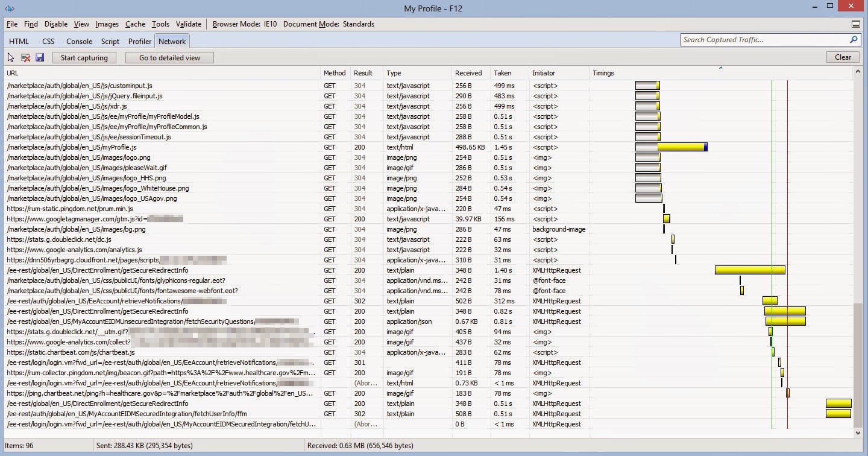
Task: Switch to the Console tab
Action: pyautogui.click(x=79, y=42)
